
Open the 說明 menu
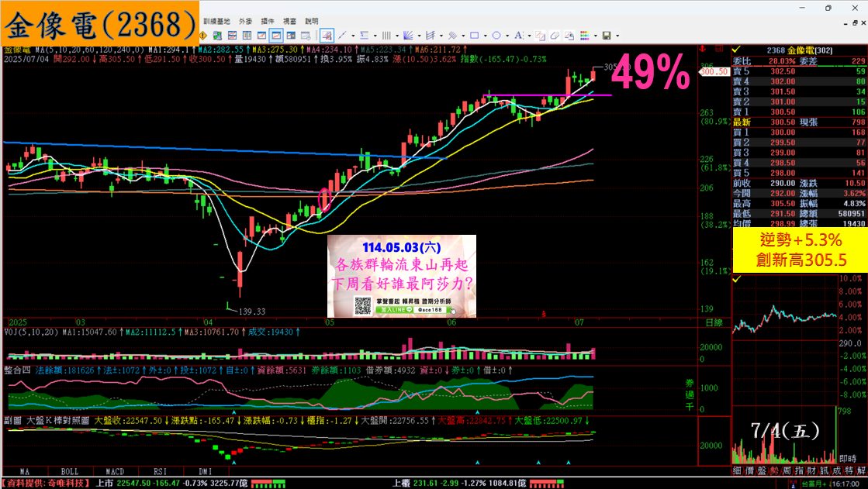(x=312, y=21)
